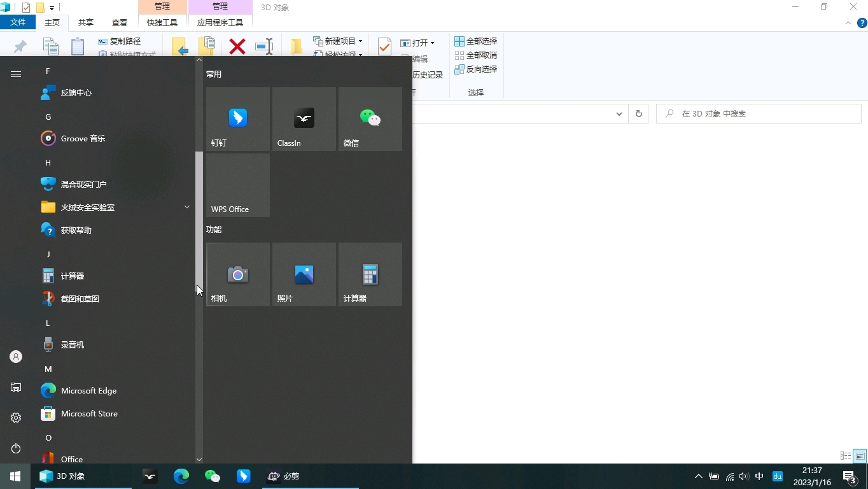Viewport: 868px width, 489px height.
Task: Open the WPS Office tile
Action: pos(238,185)
